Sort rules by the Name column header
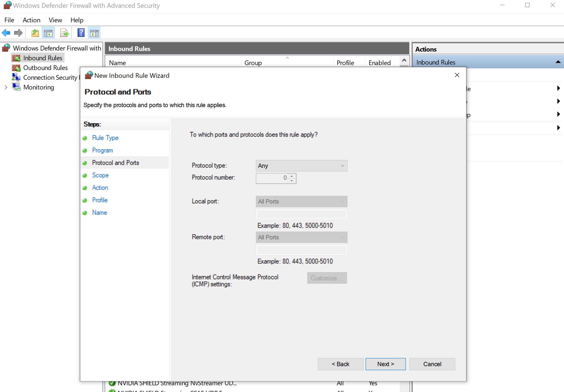The width and height of the screenshot is (564, 392). 173,63
